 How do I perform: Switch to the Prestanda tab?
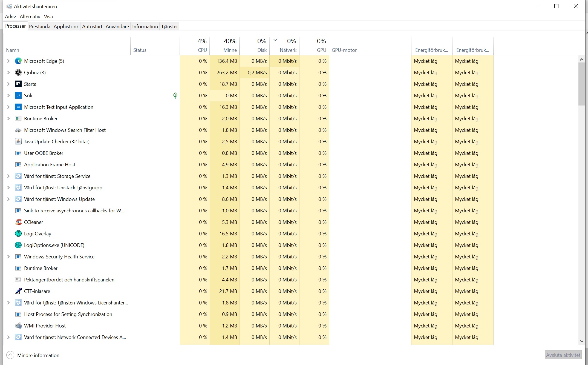click(40, 27)
